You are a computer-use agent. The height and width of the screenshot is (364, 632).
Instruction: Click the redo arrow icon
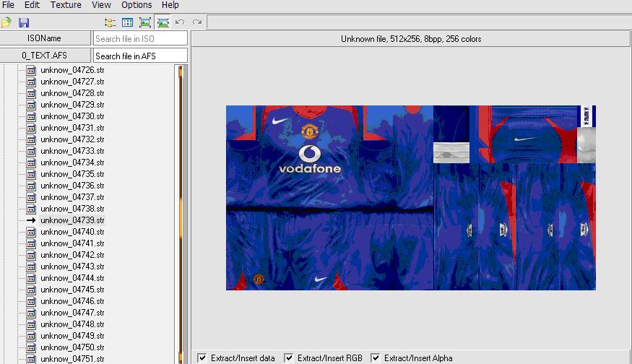pos(197,22)
